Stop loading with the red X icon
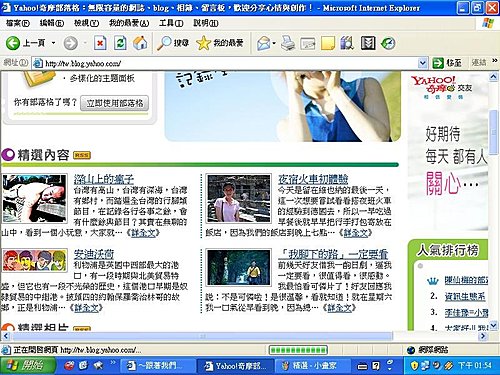 click(x=100, y=43)
